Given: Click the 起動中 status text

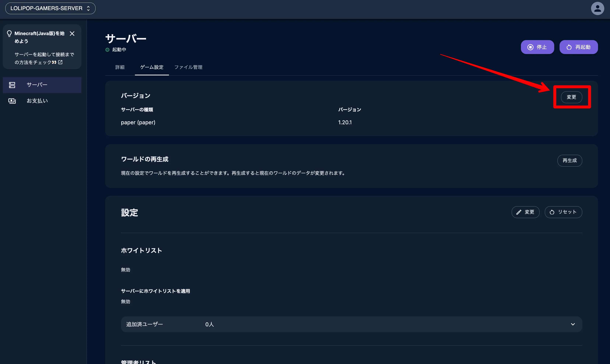Looking at the screenshot, I should [x=119, y=50].
